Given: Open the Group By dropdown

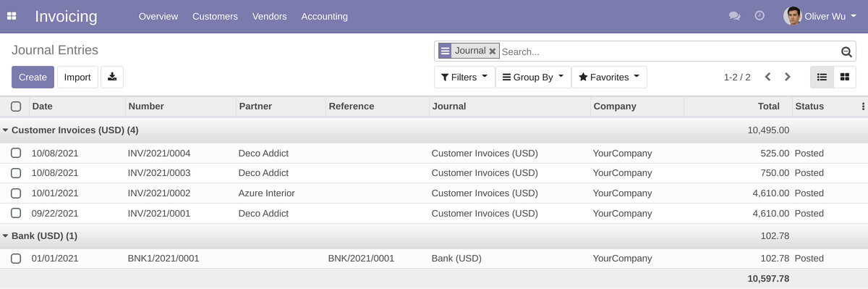Looking at the screenshot, I should click(533, 78).
